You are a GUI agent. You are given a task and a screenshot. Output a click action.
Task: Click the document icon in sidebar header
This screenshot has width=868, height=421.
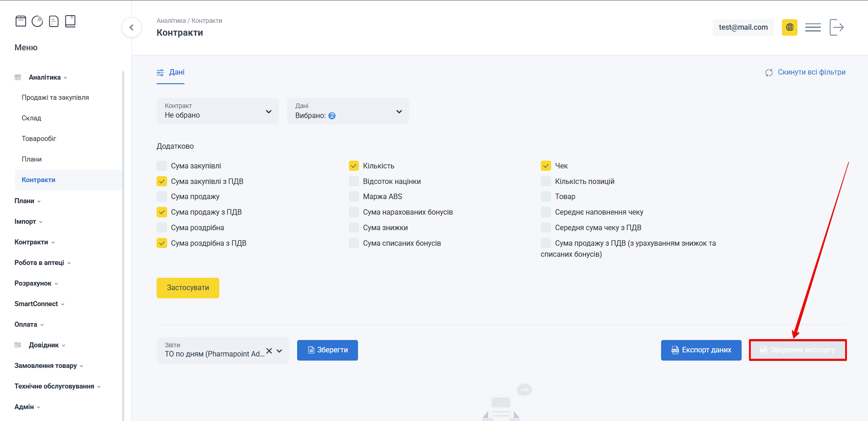(54, 21)
